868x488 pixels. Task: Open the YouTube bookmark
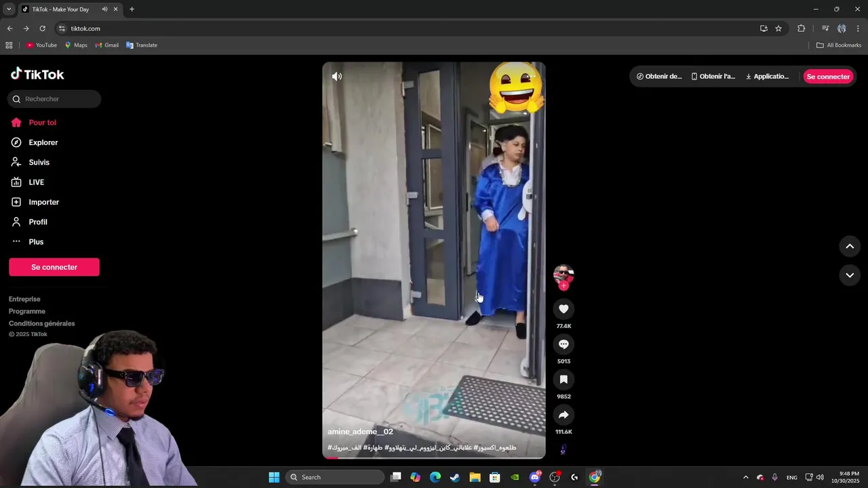(41, 45)
